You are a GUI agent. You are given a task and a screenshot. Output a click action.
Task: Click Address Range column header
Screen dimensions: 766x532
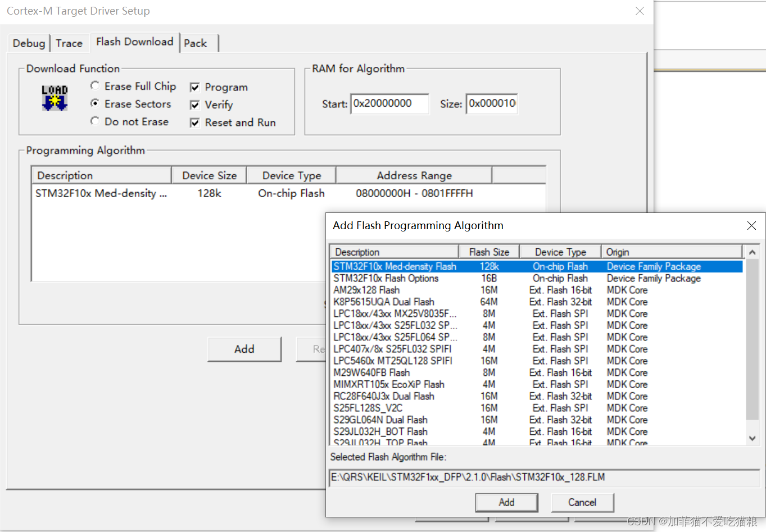414,175
